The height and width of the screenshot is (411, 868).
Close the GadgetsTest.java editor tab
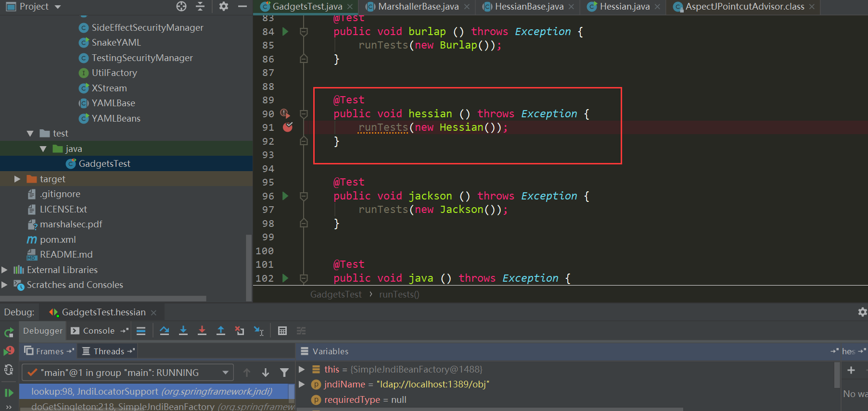[x=350, y=7]
